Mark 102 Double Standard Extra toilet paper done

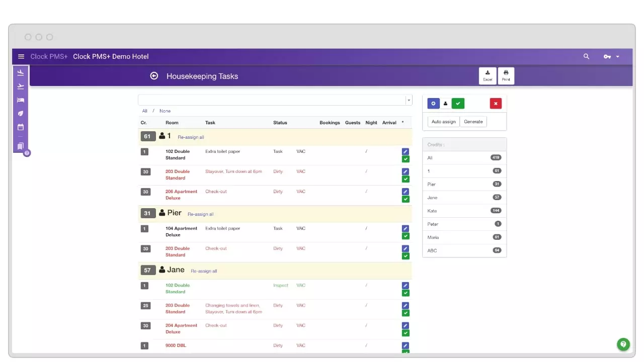[x=406, y=159]
